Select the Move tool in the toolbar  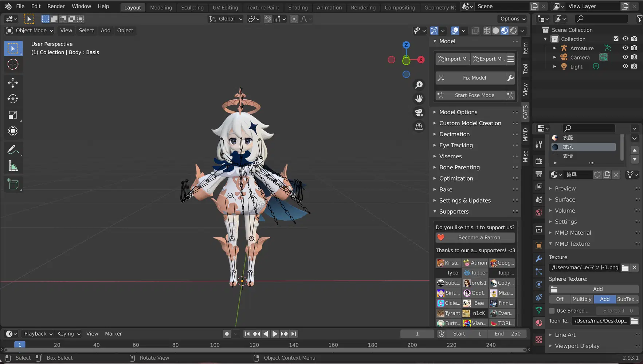pos(13,83)
